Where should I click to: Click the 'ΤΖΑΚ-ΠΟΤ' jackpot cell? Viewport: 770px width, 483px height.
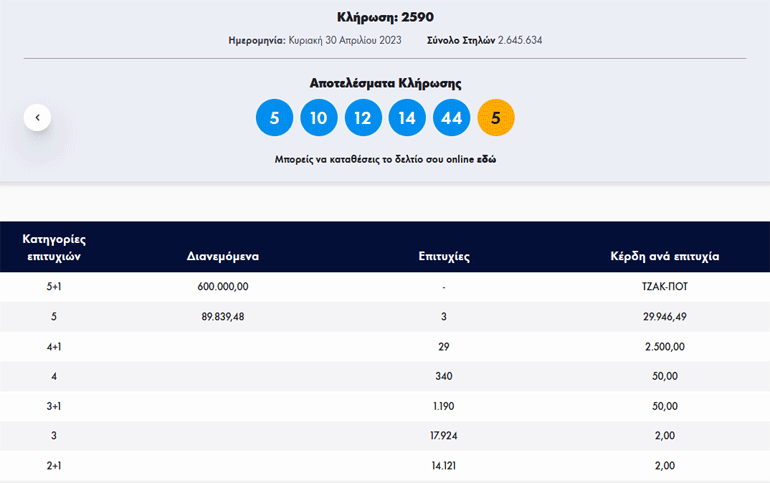tap(664, 287)
